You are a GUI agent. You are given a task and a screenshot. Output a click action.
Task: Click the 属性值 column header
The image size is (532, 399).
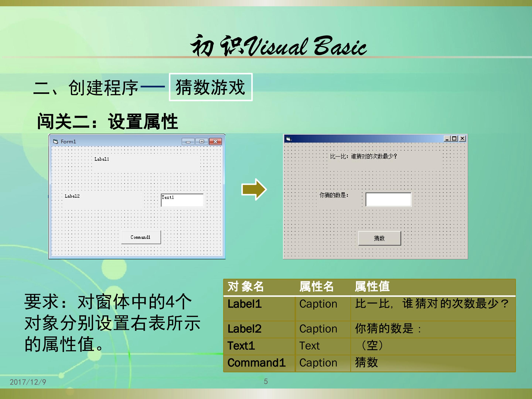coord(372,287)
